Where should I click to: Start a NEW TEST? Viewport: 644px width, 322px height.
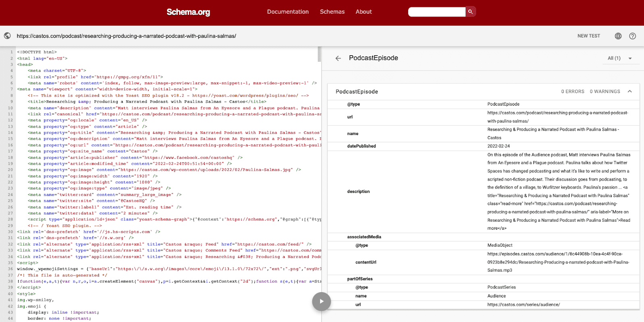tap(588, 36)
